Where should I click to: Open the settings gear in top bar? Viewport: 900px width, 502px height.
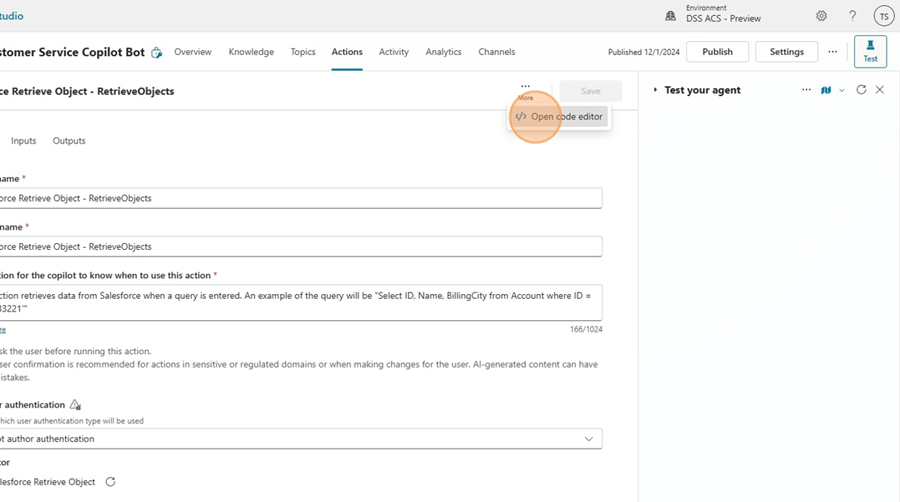tap(821, 16)
